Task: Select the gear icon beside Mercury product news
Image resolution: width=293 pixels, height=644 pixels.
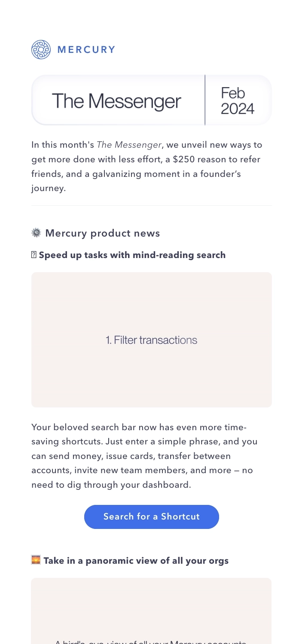Action: (36, 233)
